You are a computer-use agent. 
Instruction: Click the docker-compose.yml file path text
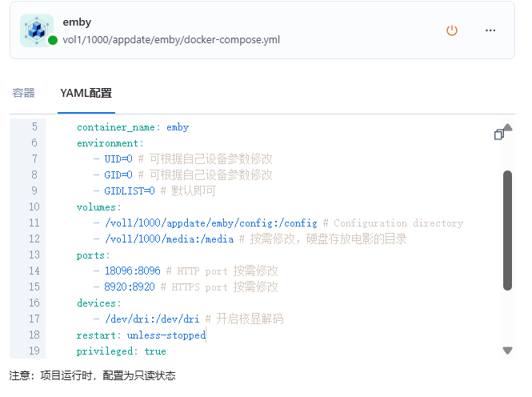171,40
